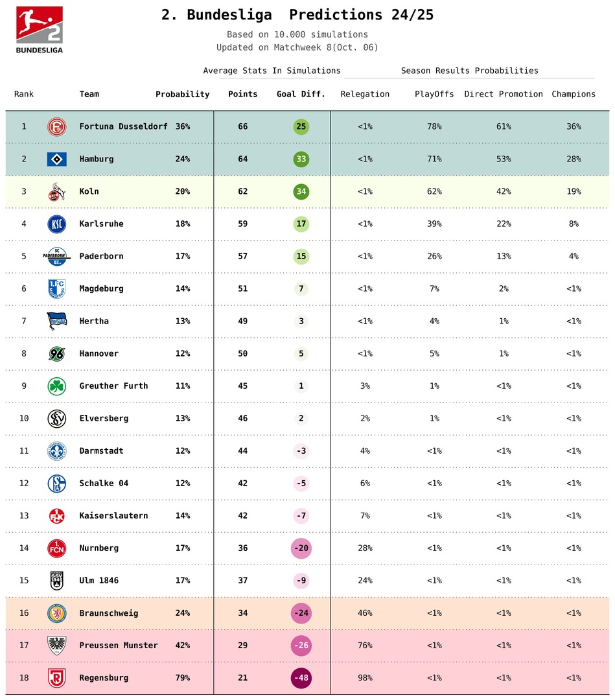
Task: Click the Karlsruhe KSC crest
Action: pyautogui.click(x=56, y=224)
